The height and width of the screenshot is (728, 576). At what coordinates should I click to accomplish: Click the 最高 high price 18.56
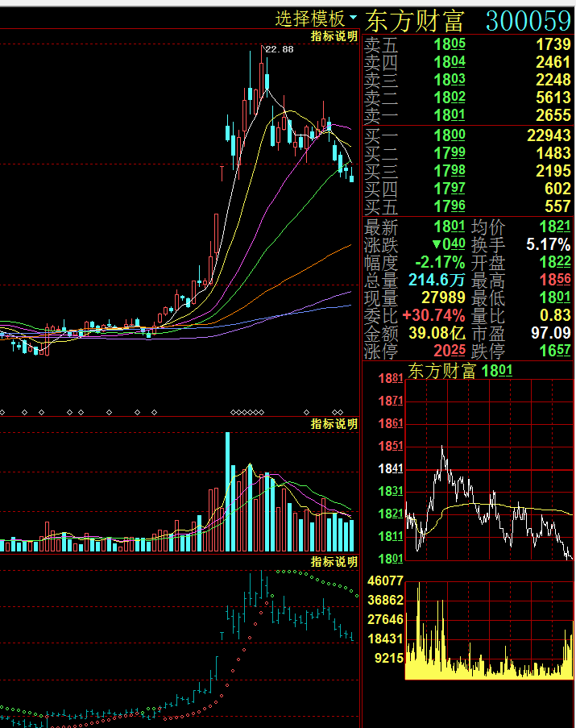pos(555,280)
